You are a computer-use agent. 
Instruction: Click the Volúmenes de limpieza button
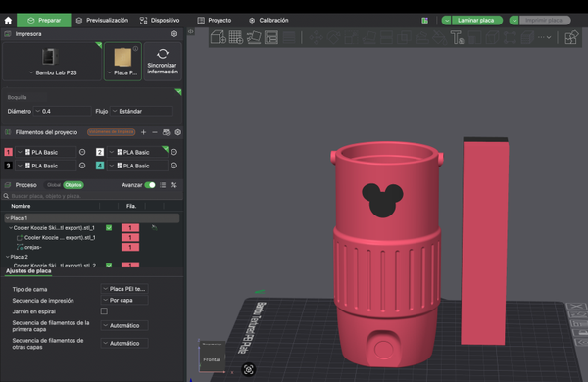112,132
